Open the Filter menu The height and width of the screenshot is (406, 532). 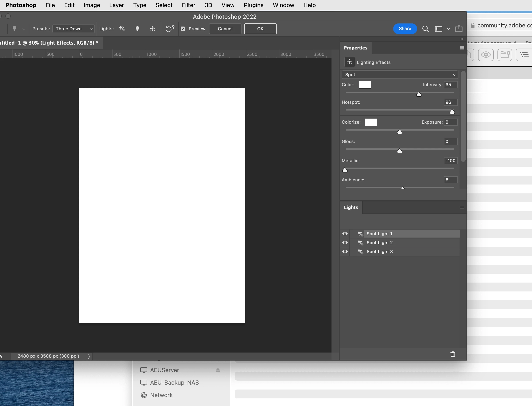pos(188,5)
